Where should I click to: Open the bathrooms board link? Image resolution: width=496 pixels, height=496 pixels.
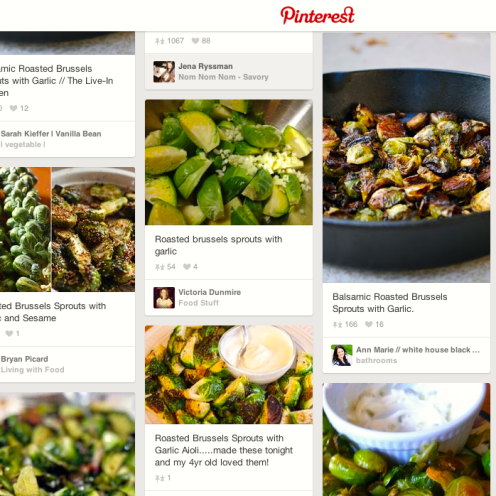point(376,361)
